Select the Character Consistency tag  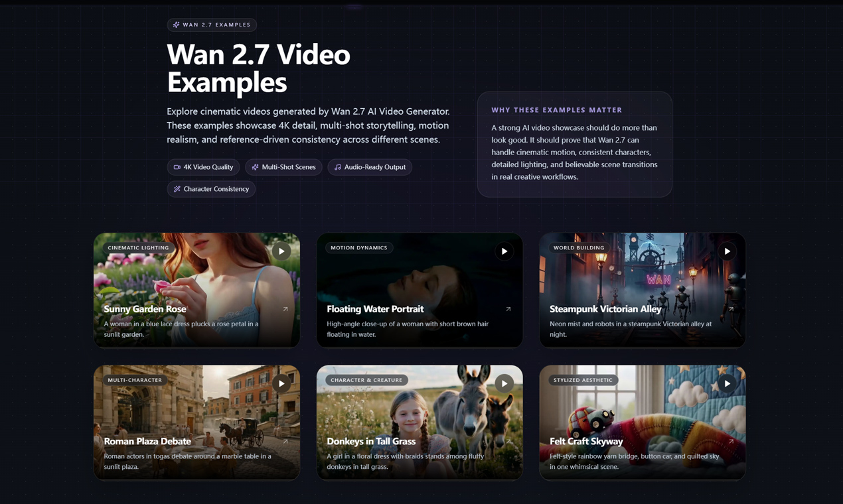coord(211,189)
